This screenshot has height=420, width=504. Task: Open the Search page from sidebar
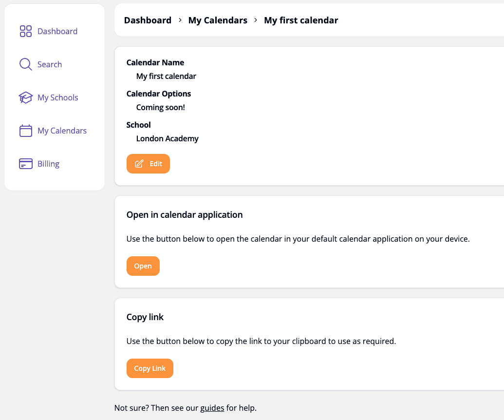coord(50,64)
